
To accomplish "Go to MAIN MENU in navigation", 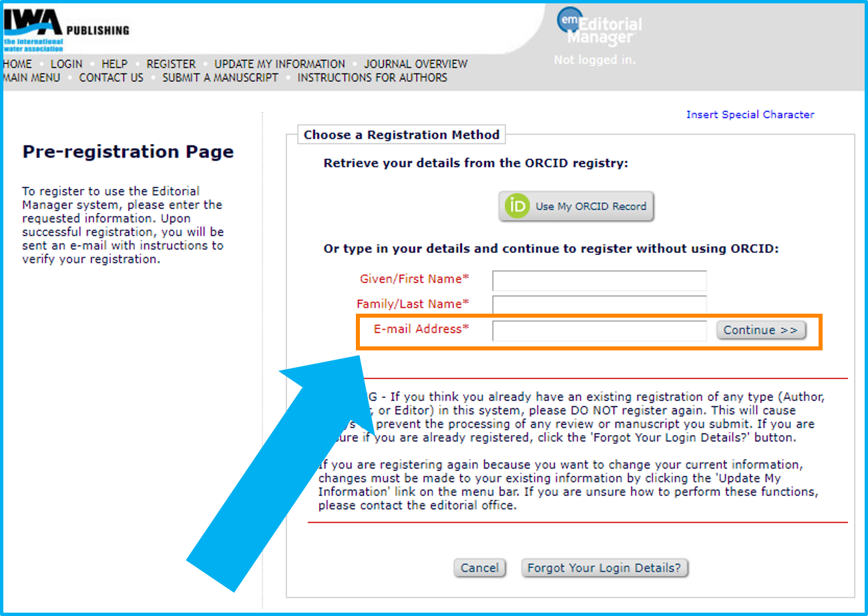I will click(31, 77).
